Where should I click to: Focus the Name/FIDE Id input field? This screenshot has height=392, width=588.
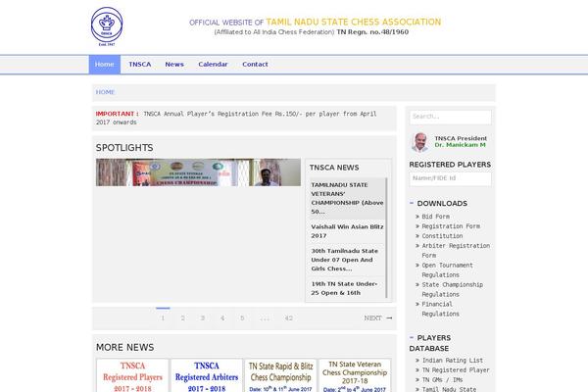point(451,178)
